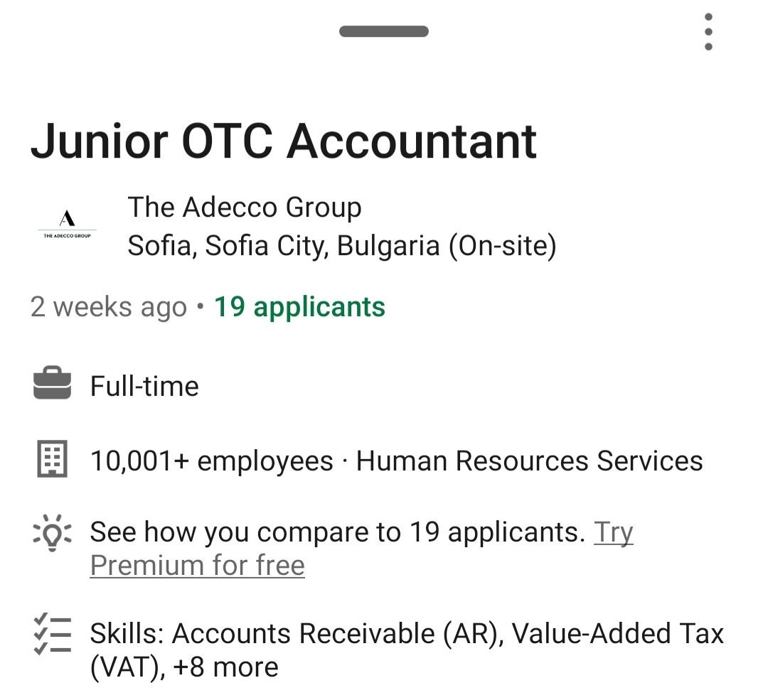Tap the Junior OTC Accountant title
This screenshot has width=768, height=700.
(x=283, y=141)
